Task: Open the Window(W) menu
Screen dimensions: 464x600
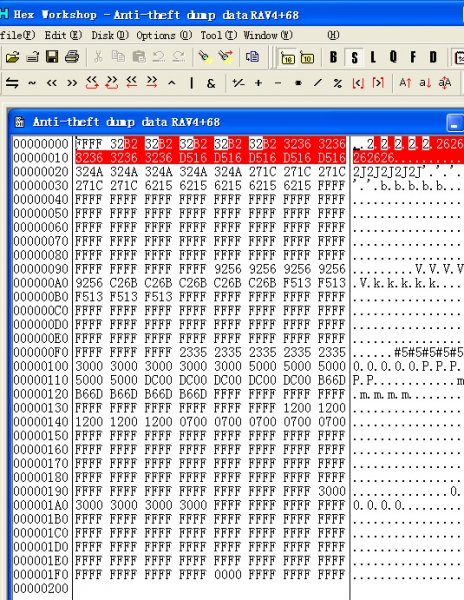Action: pos(268,35)
